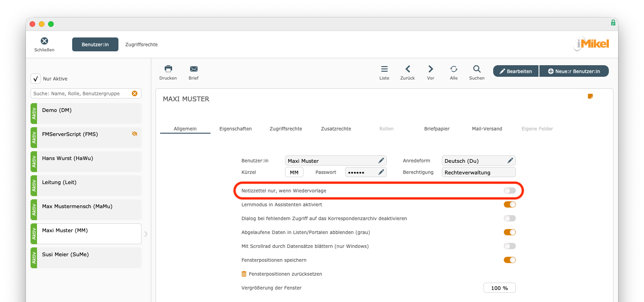644x302 pixels.
Task: Print via the Drucken icon
Action: pos(168,69)
